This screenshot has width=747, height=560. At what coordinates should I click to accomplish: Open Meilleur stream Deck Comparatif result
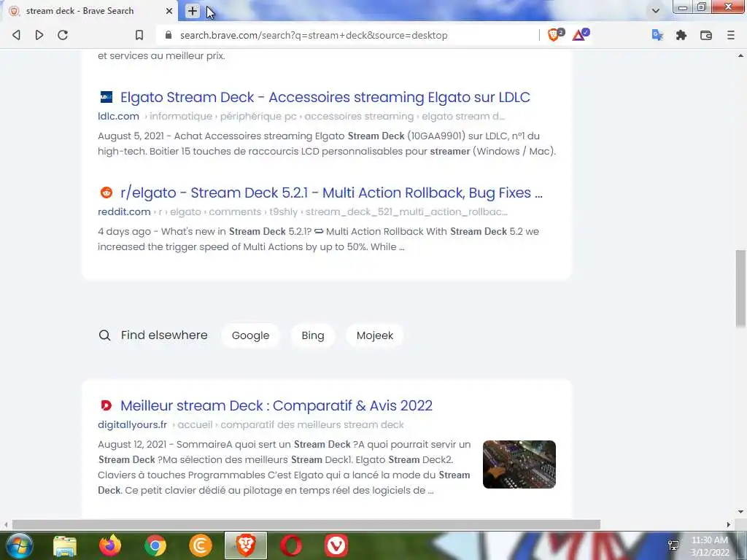(x=276, y=405)
